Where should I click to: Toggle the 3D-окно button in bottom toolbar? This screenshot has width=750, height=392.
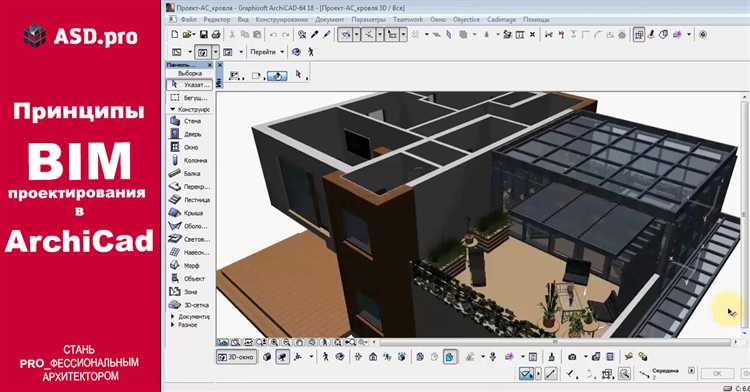point(237,357)
